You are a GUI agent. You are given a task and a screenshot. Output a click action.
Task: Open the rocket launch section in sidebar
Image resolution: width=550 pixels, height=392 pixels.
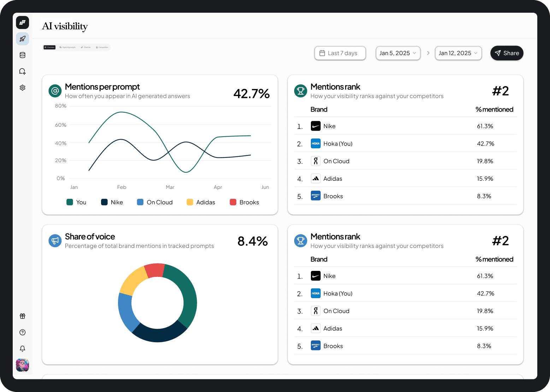[23, 39]
